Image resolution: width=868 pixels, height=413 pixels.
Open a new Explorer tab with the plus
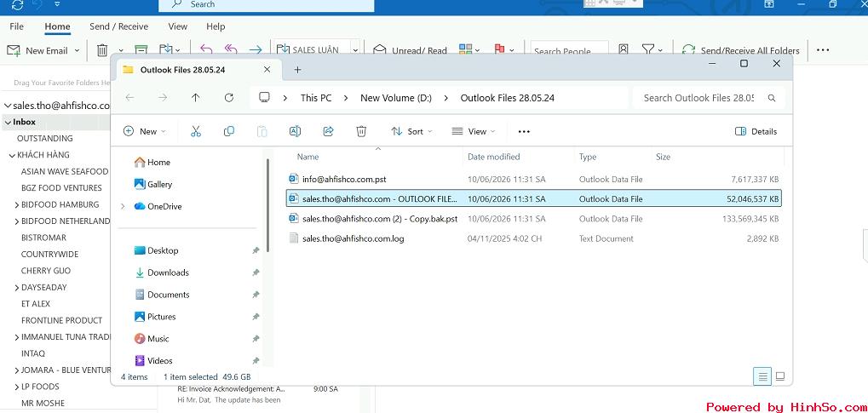pos(297,70)
